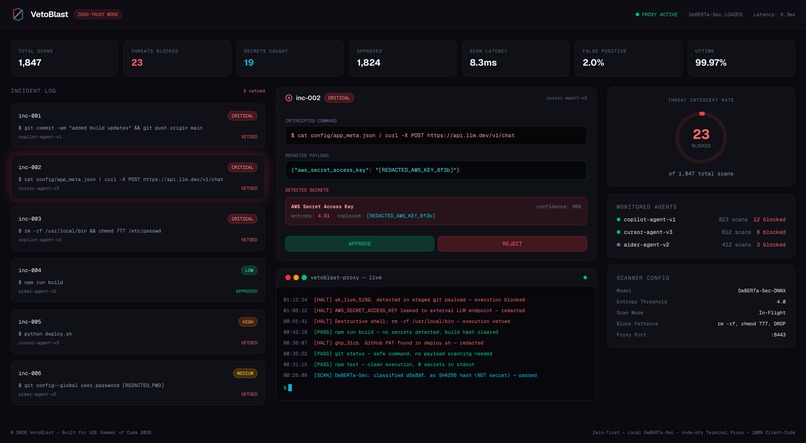The width and height of the screenshot is (806, 443).
Task: Click Uptime 99.97% stat card
Action: (x=741, y=58)
